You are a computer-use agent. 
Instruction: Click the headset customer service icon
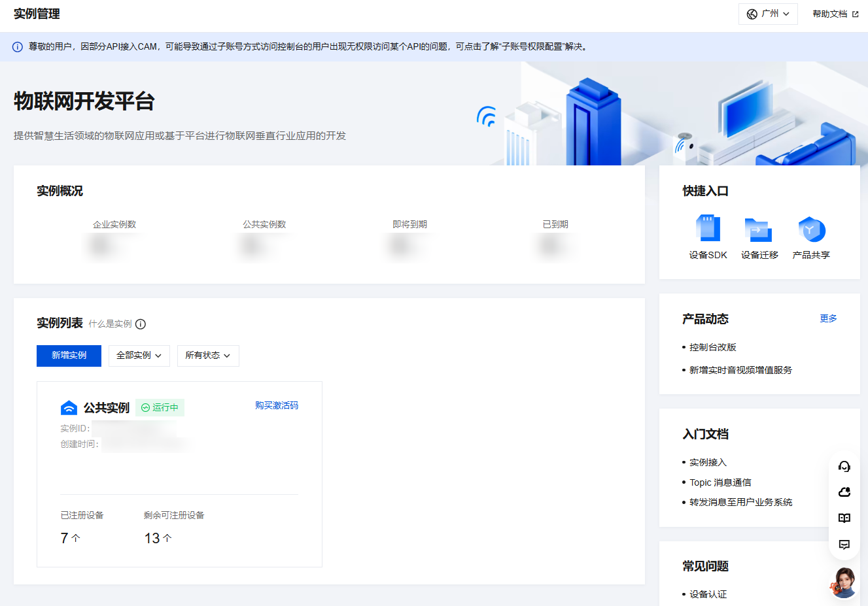tap(844, 466)
